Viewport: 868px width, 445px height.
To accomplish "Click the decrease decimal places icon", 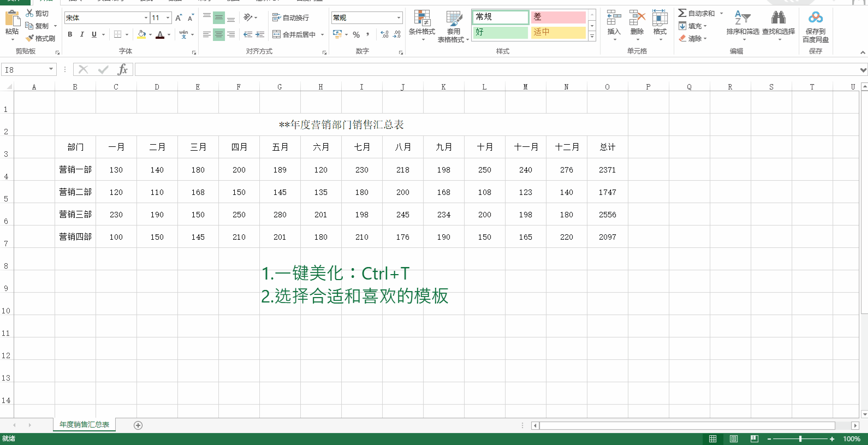I will click(397, 34).
